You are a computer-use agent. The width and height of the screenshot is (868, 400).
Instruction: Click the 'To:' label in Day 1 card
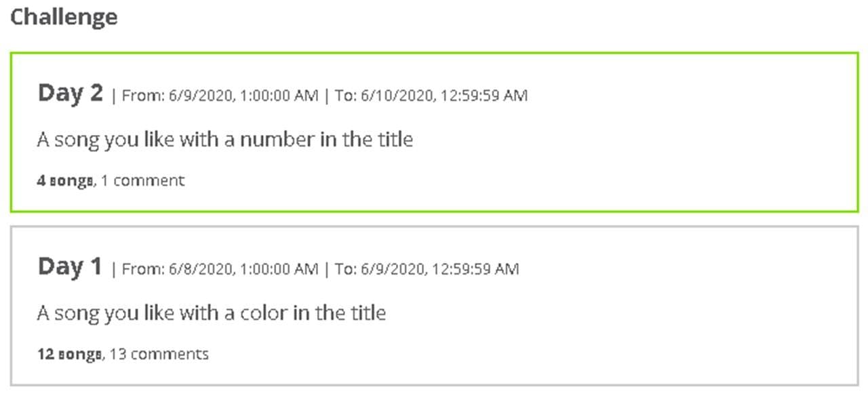pyautogui.click(x=346, y=269)
